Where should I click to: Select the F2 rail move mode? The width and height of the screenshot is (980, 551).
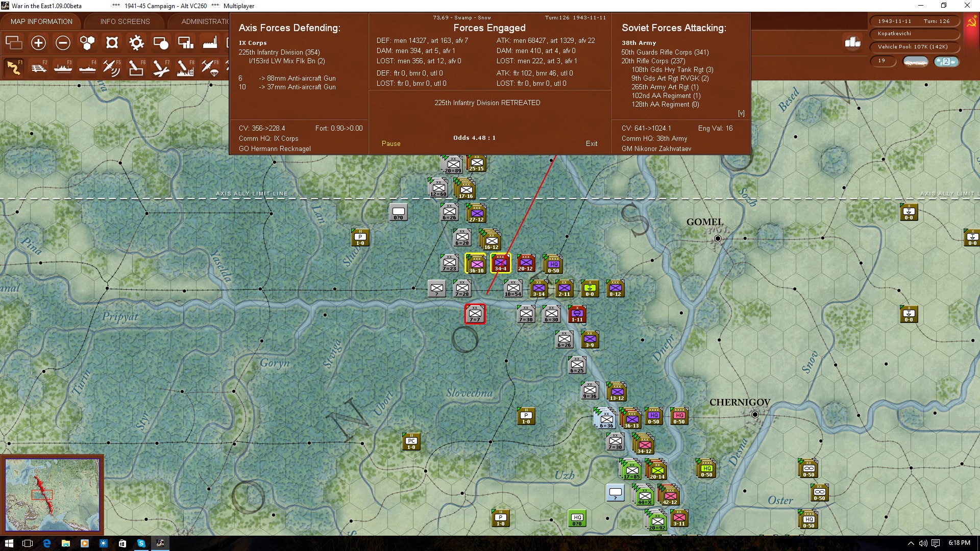(38, 67)
